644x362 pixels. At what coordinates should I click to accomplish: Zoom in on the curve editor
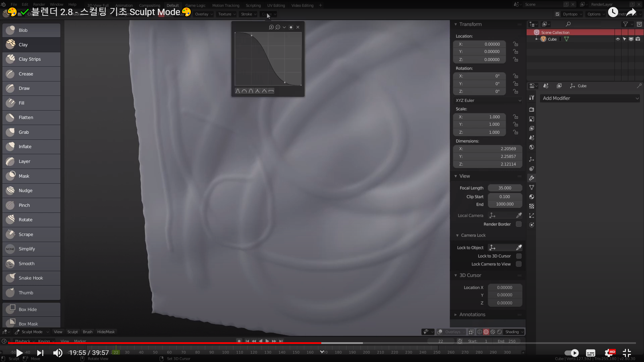pyautogui.click(x=271, y=27)
